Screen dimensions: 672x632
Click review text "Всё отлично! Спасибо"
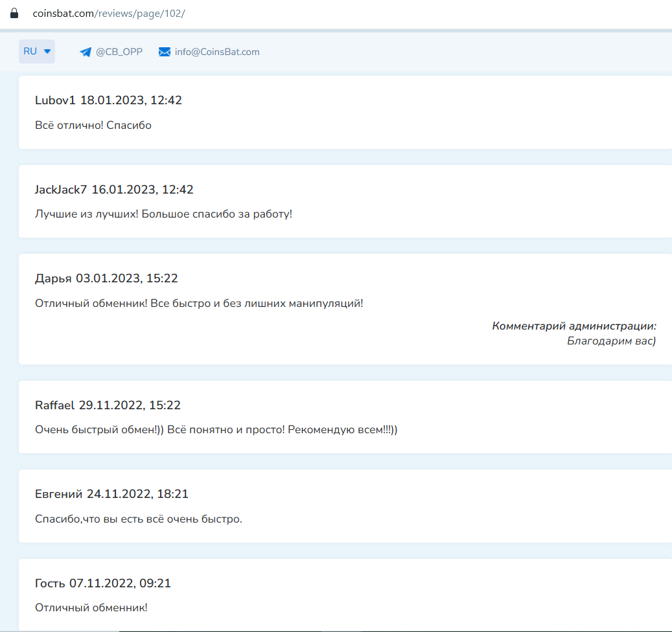pyautogui.click(x=93, y=125)
